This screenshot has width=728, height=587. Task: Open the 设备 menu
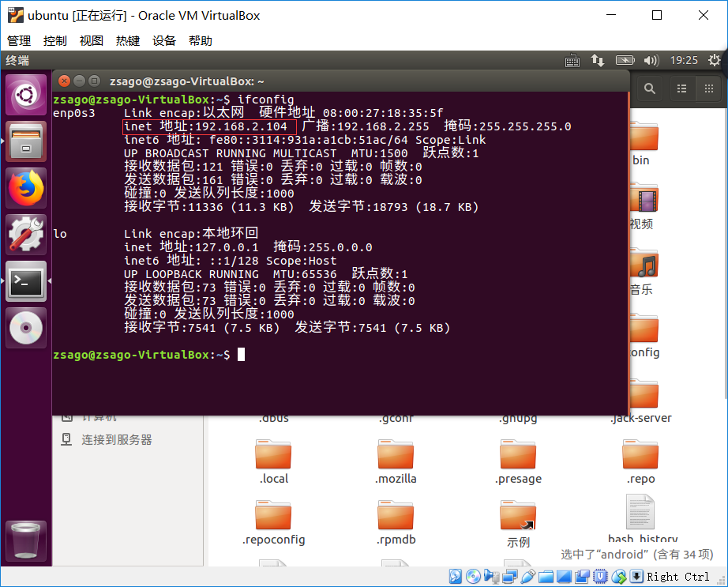[x=164, y=41]
